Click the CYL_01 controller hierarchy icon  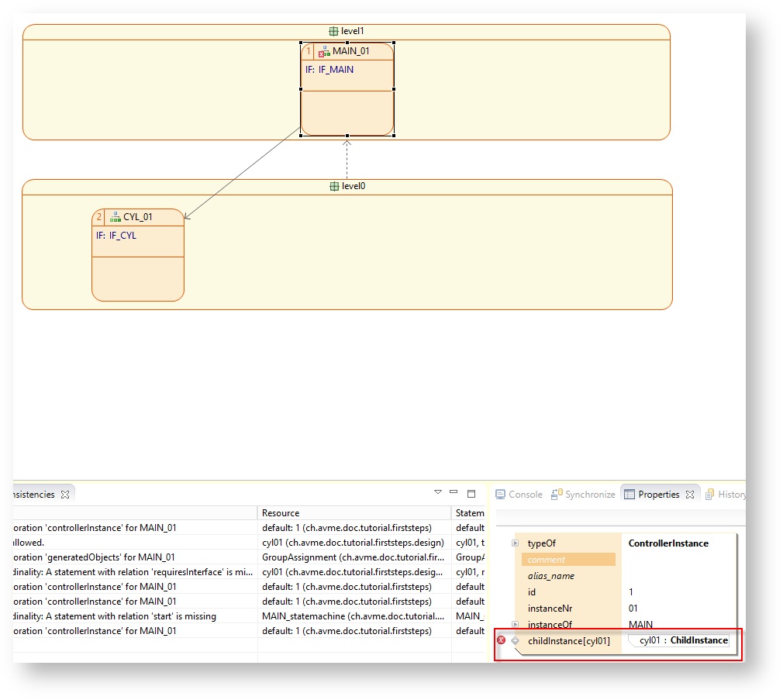pyautogui.click(x=115, y=217)
